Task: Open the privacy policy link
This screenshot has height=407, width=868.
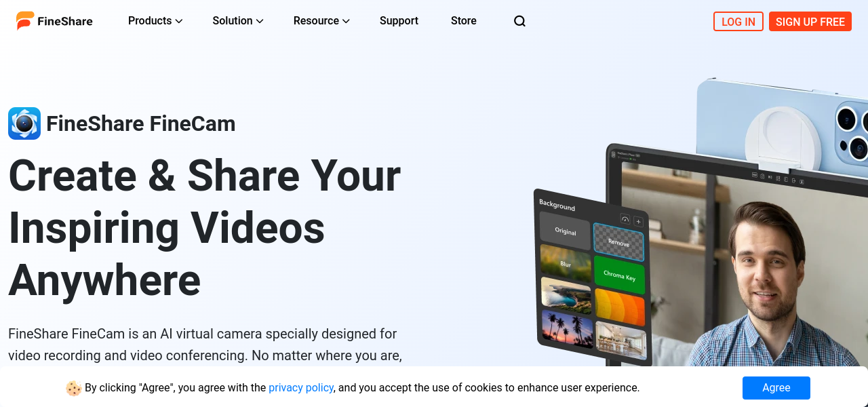Action: tap(301, 388)
